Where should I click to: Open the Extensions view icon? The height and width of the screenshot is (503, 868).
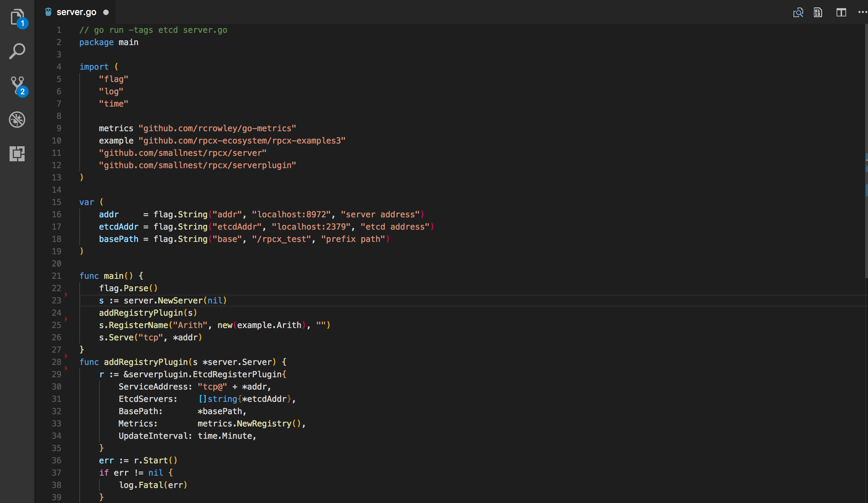17,154
